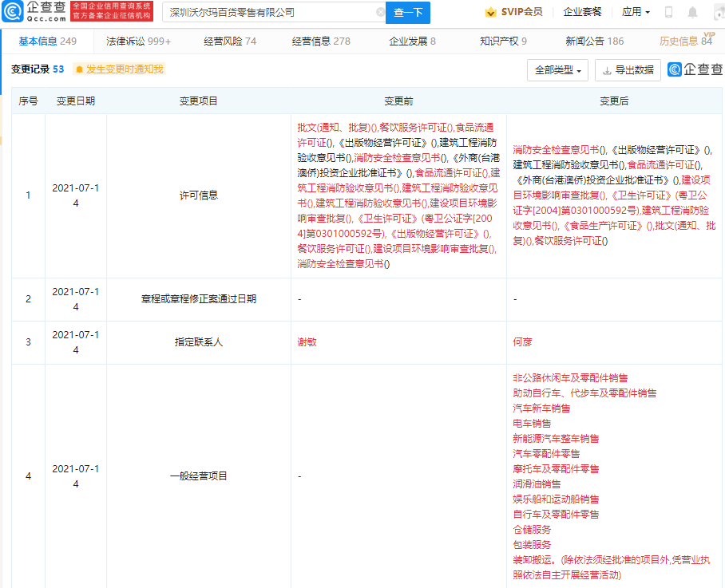This screenshot has height=588, width=725.
Task: Clear the search field using the x icon
Action: 382,13
